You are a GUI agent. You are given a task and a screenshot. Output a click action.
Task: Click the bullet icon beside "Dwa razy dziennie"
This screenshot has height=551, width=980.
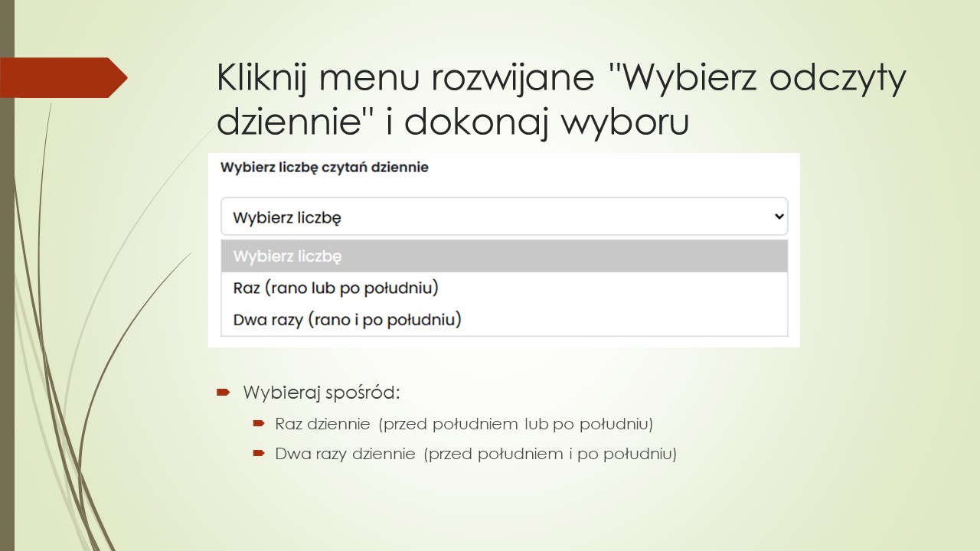coord(260,453)
